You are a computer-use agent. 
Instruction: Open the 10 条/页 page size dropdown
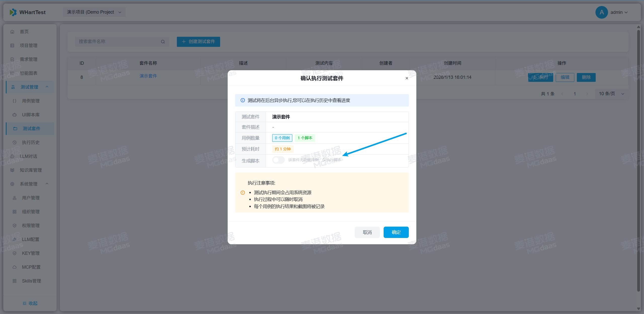tap(611, 94)
